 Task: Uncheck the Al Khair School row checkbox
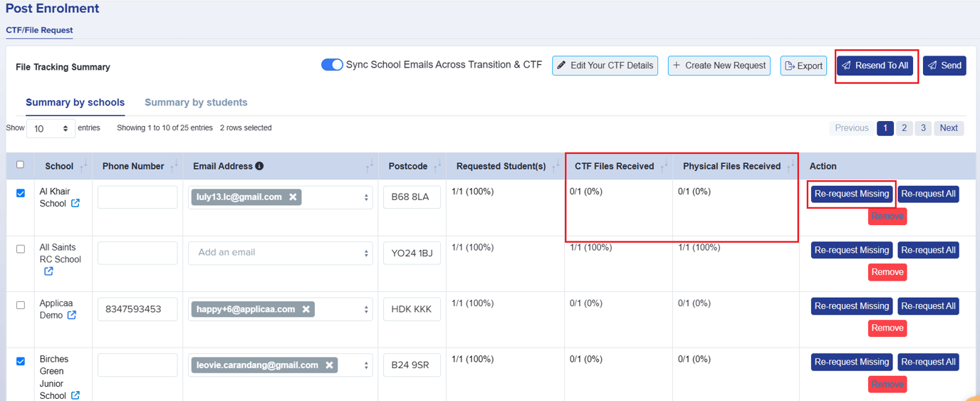(21, 193)
